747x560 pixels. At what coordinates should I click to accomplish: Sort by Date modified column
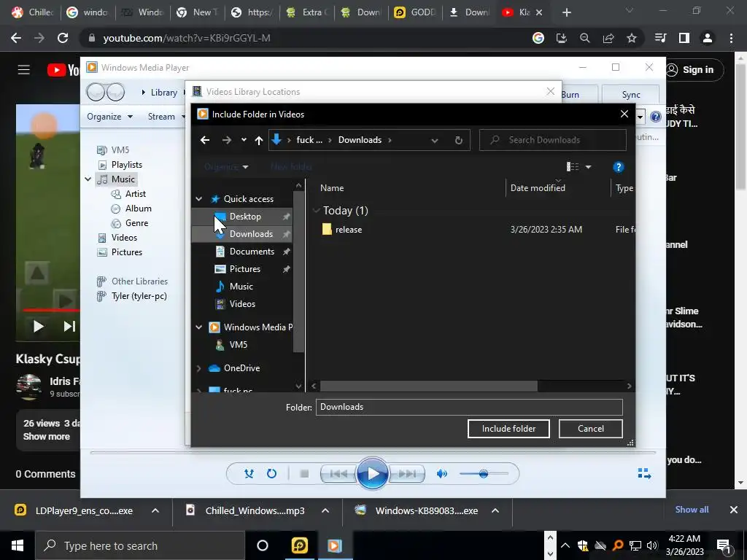(x=538, y=188)
